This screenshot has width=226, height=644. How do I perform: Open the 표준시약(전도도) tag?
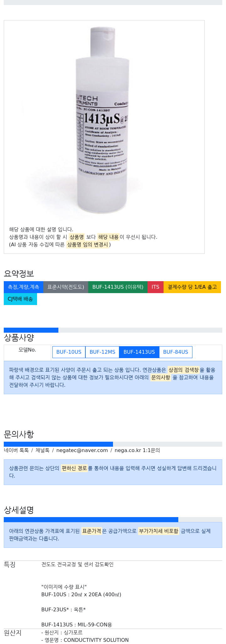click(66, 287)
